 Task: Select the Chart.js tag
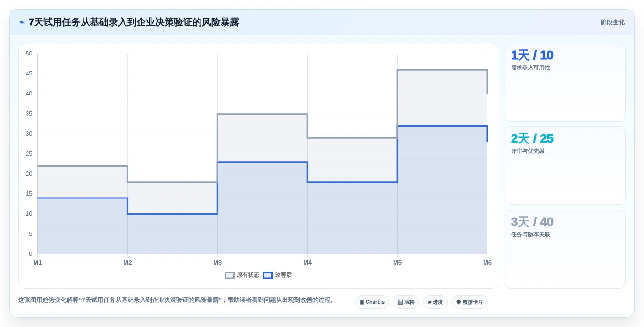(x=372, y=302)
